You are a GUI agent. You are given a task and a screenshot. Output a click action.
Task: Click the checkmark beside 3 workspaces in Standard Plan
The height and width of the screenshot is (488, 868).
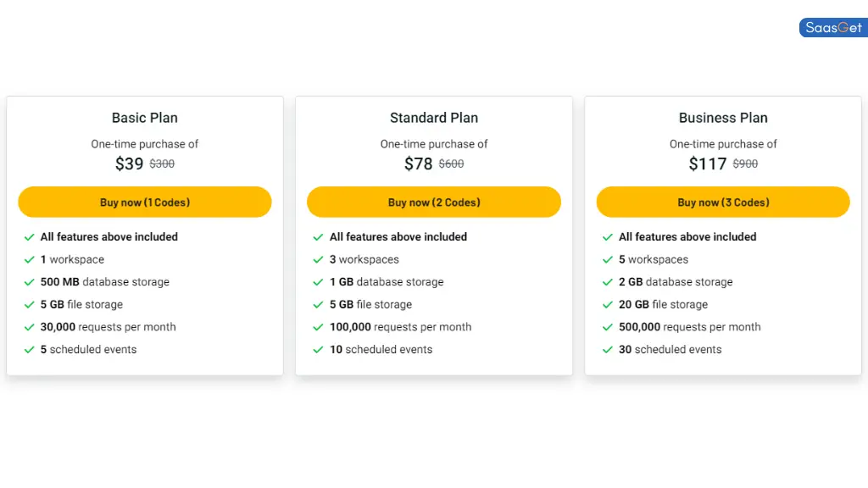(x=320, y=259)
